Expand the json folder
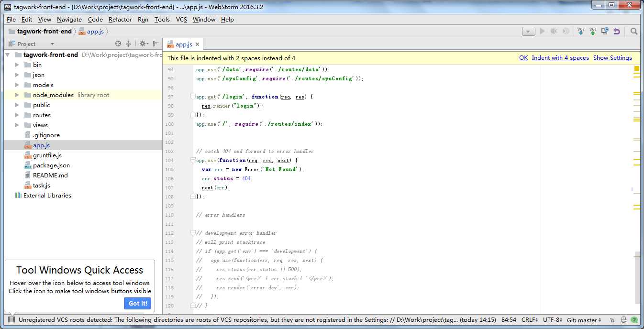Image resolution: width=644 pixels, height=329 pixels. 17,75
